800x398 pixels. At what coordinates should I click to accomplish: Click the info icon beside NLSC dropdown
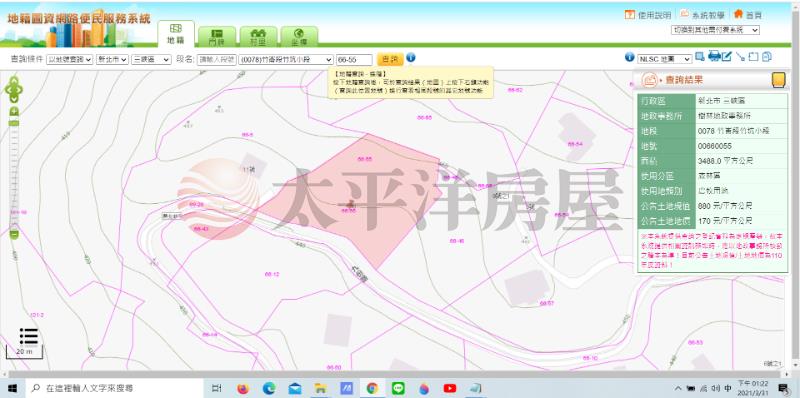point(630,57)
